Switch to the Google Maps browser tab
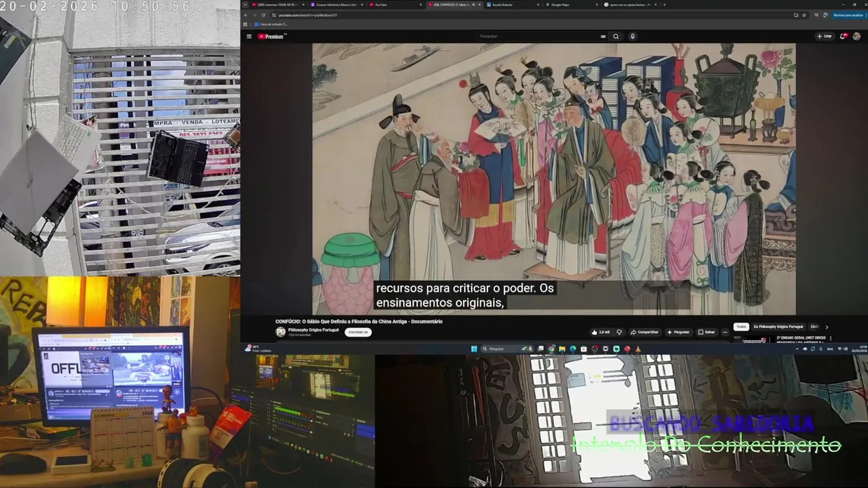The width and height of the screenshot is (868, 488). pyautogui.click(x=574, y=5)
